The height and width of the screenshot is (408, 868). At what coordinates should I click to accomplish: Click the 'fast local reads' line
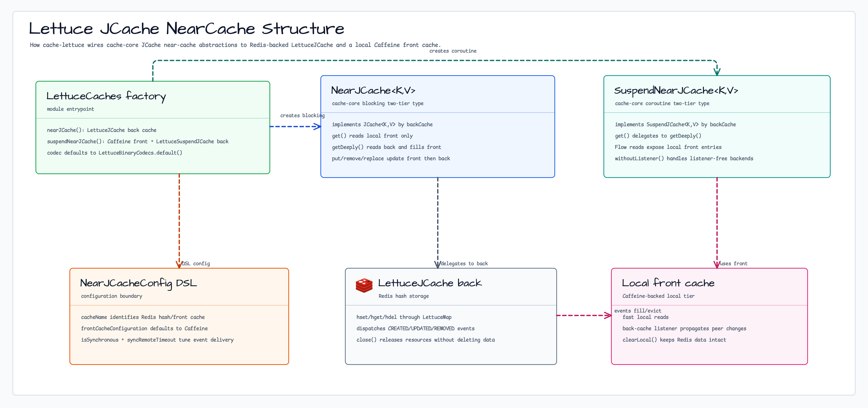[x=646, y=317]
